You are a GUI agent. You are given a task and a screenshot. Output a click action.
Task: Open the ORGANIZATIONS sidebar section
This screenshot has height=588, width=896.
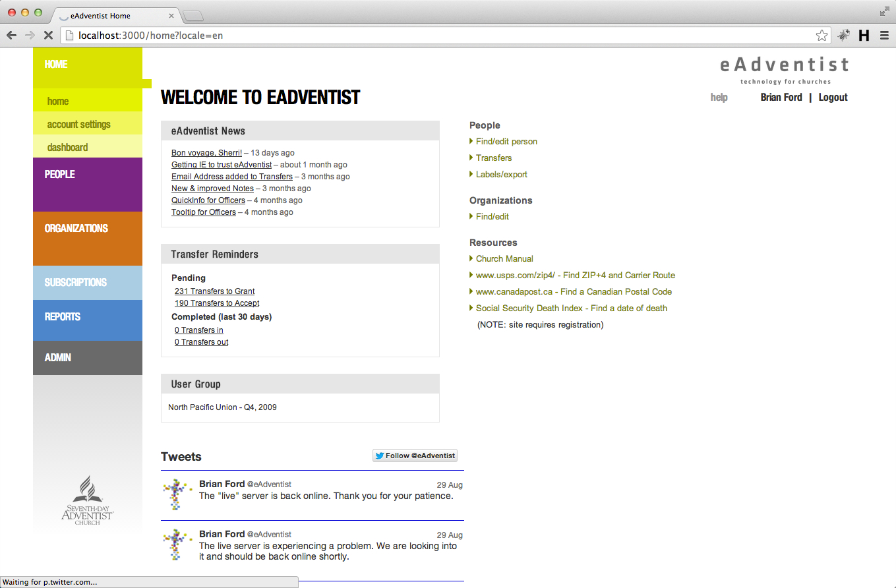point(88,239)
